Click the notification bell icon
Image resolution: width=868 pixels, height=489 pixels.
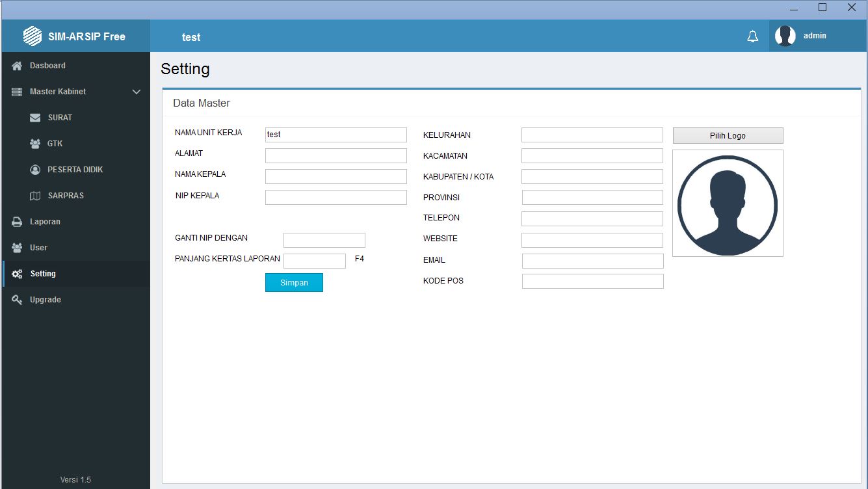click(752, 36)
